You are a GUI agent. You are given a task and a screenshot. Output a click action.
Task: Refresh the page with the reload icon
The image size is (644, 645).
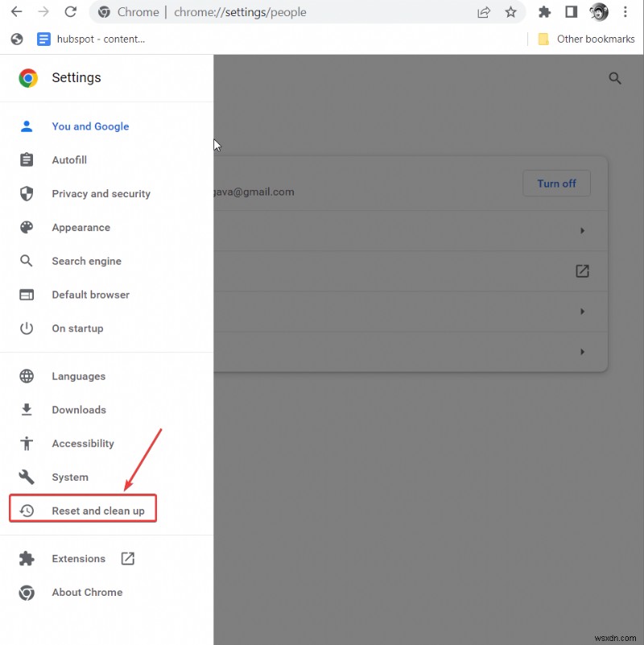tap(70, 12)
